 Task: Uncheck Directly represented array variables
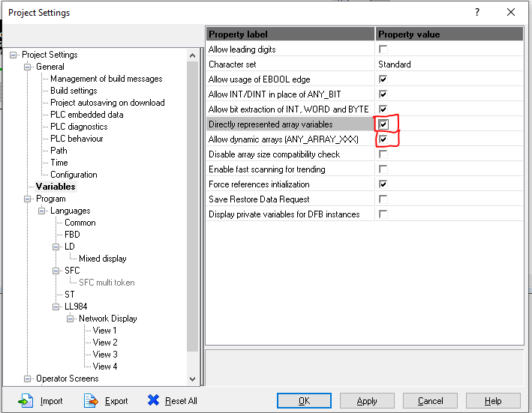383,124
